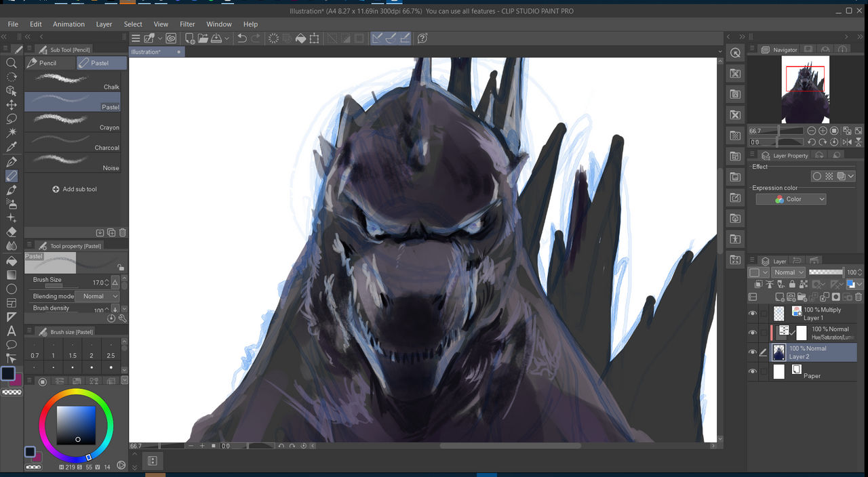Click the Save icon in command bar
This screenshot has width=868, height=477.
tap(217, 39)
